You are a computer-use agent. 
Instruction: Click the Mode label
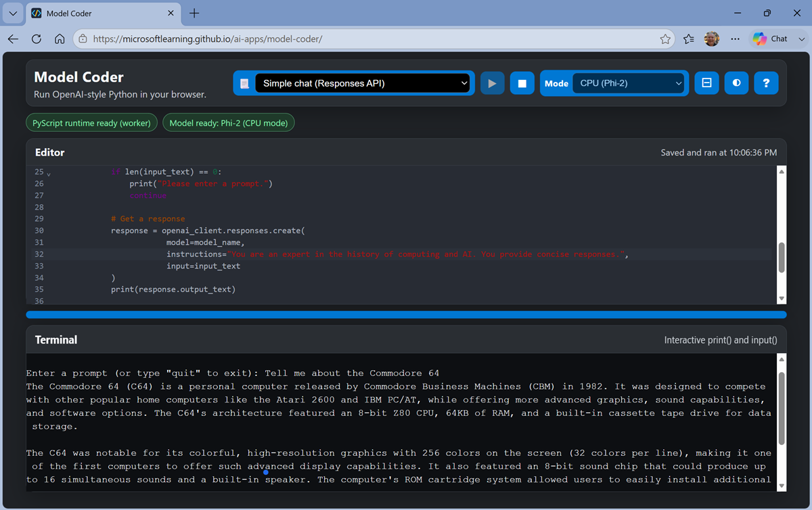click(556, 83)
